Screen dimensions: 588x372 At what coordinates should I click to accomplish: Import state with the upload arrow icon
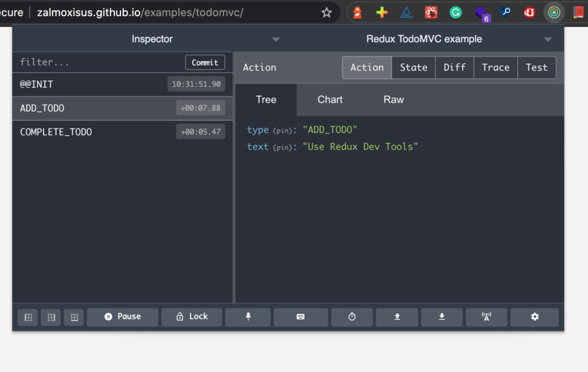point(397,317)
